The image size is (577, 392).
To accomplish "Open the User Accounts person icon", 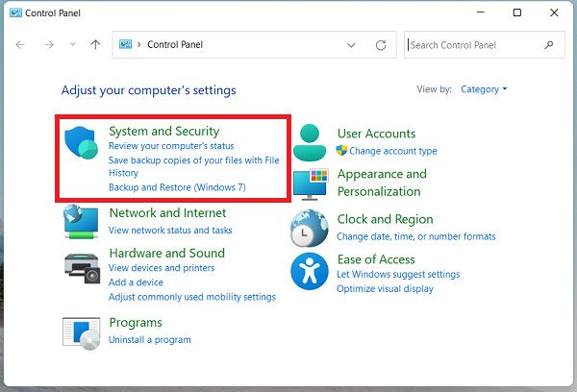I will 310,142.
